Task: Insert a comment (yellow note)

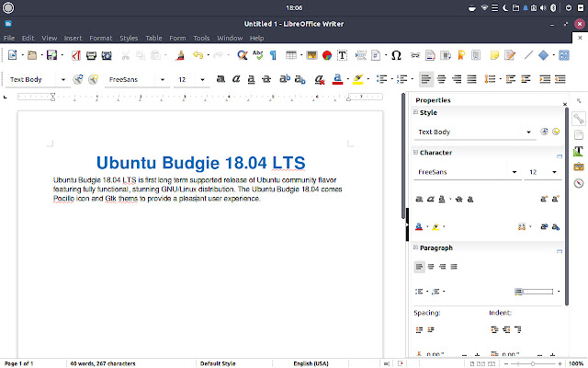Action: point(494,55)
